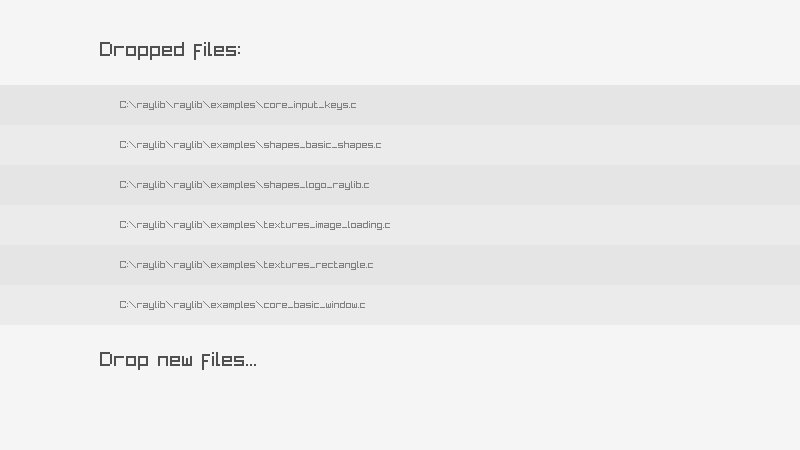The height and width of the screenshot is (450, 800).
Task: Click "examples" in the textures_rectangle.c path
Action: (233, 265)
